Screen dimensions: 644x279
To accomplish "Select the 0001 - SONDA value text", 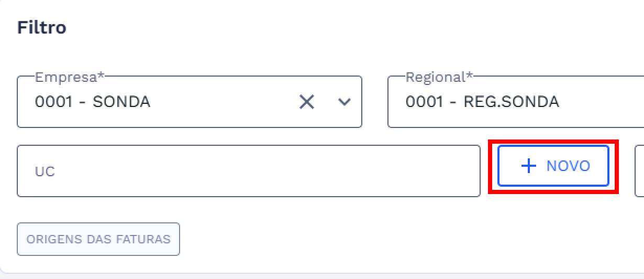I will coord(93,102).
